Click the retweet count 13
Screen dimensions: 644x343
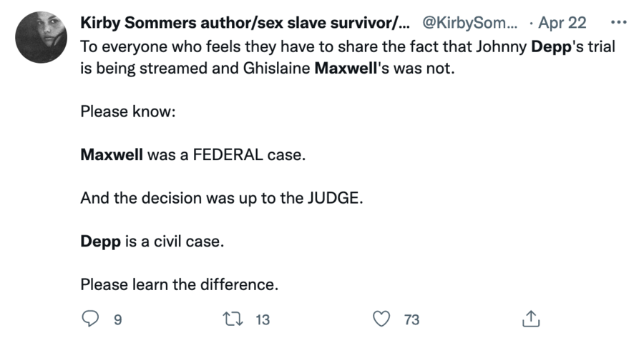tap(263, 320)
